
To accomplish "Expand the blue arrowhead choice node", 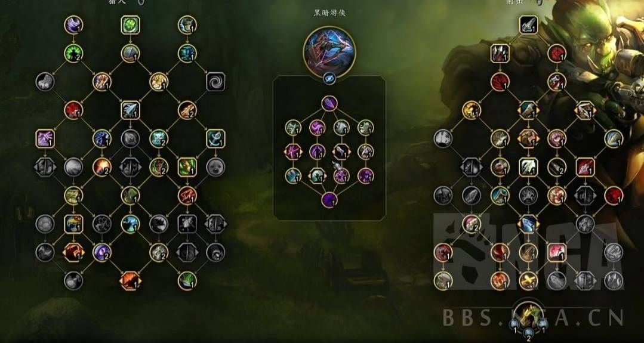I will (529, 224).
